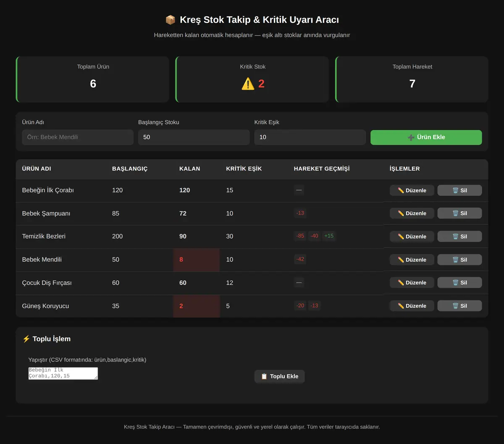504x444 pixels.
Task: Click the Toplu Ekle button
Action: point(279,376)
